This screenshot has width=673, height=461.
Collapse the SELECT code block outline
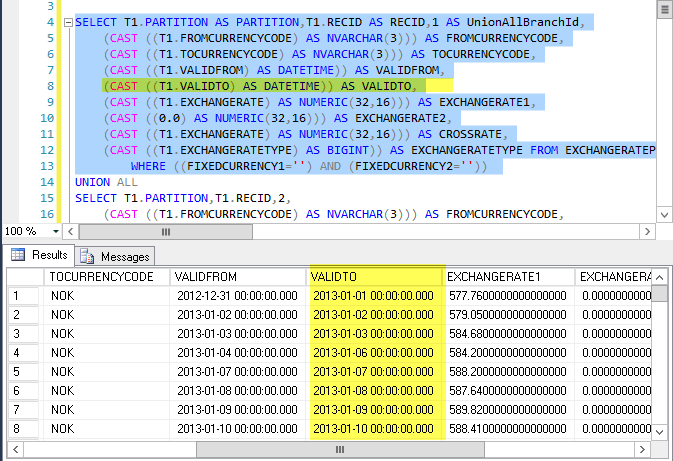coord(68,22)
